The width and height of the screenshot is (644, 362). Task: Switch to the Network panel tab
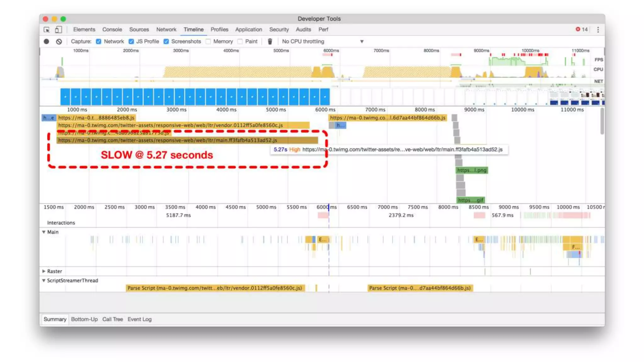[x=166, y=30]
